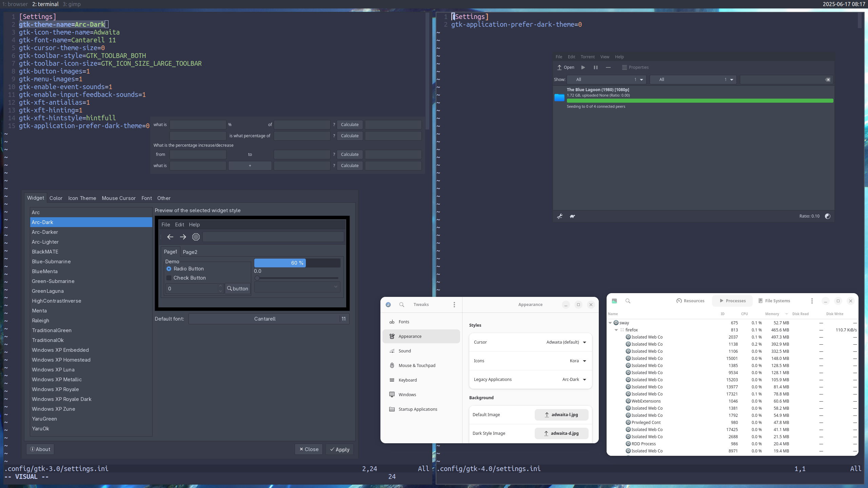Viewport: 868px width, 488px height.
Task: Click the 'from' value input field
Action: click(198, 155)
